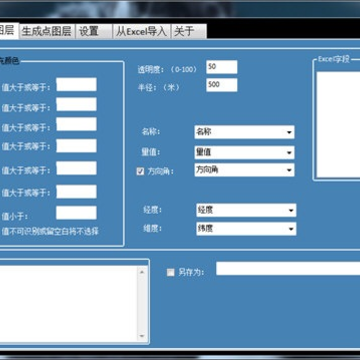Open the 名称 dropdown
This screenshot has width=360, height=360.
pos(244,132)
